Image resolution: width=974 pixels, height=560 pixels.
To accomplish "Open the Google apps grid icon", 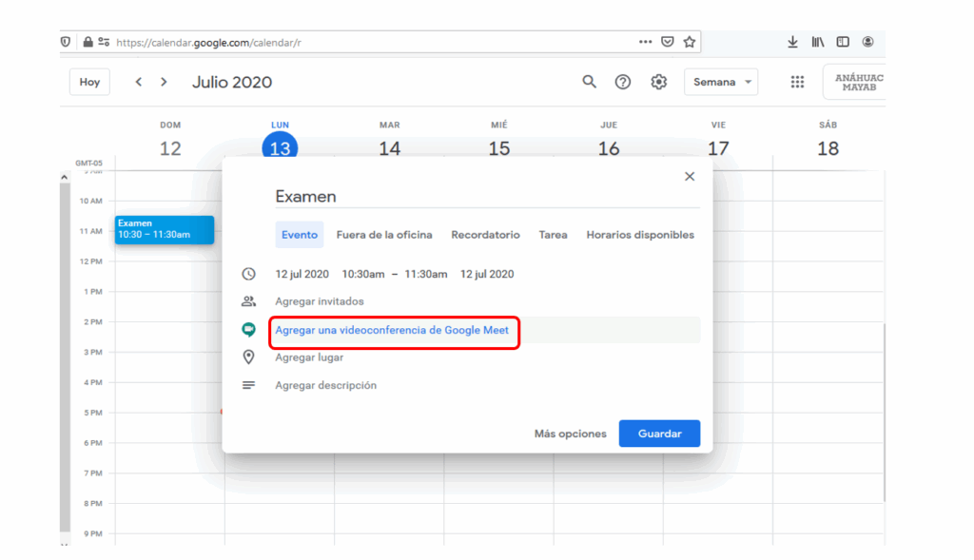I will 797,82.
